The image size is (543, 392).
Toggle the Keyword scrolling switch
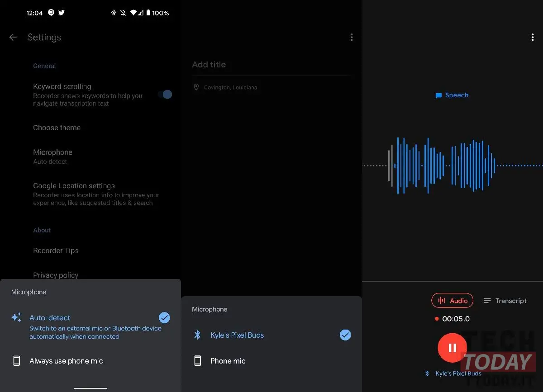(165, 94)
